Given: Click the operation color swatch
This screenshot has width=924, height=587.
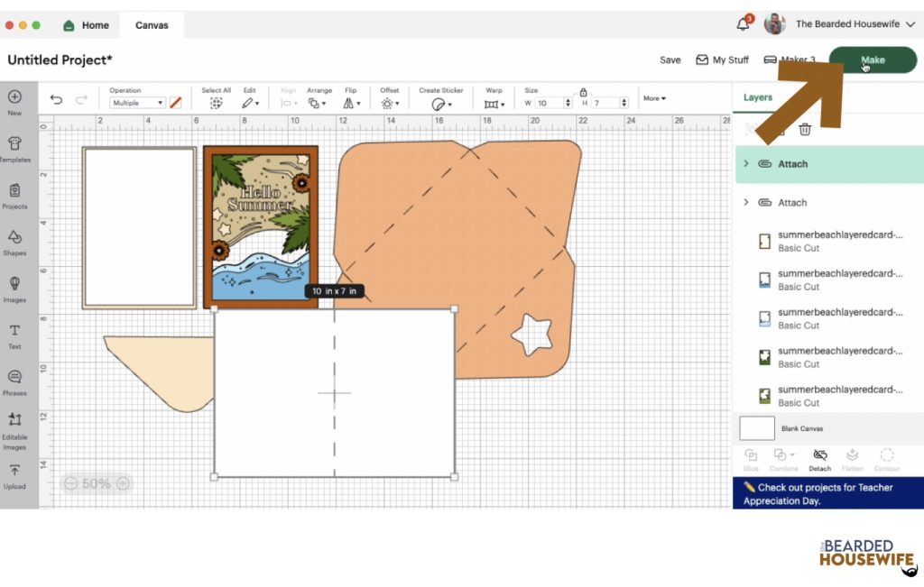Looking at the screenshot, I should (176, 103).
